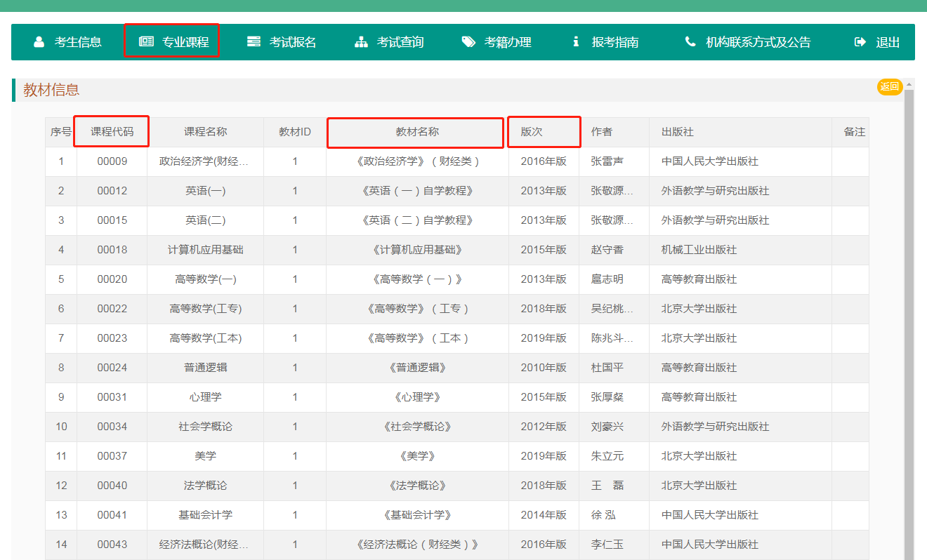Click the 序号 column header

[x=61, y=132]
